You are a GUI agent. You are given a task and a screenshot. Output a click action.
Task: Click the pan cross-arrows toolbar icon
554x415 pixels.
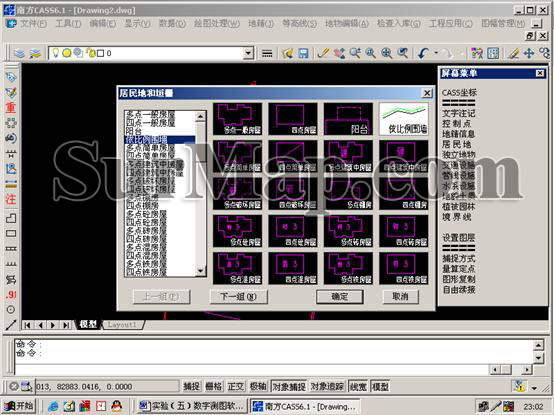[529, 53]
